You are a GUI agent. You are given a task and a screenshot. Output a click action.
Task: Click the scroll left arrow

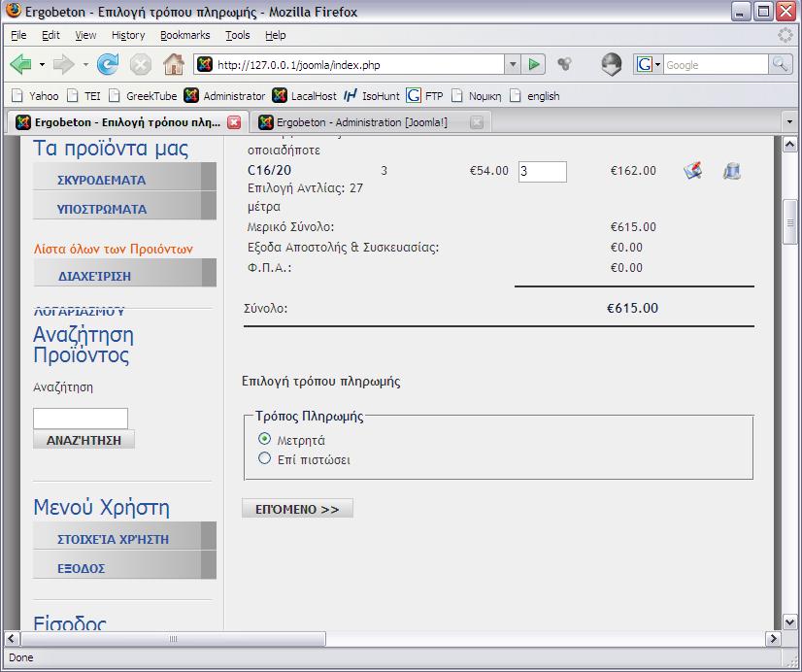13,639
